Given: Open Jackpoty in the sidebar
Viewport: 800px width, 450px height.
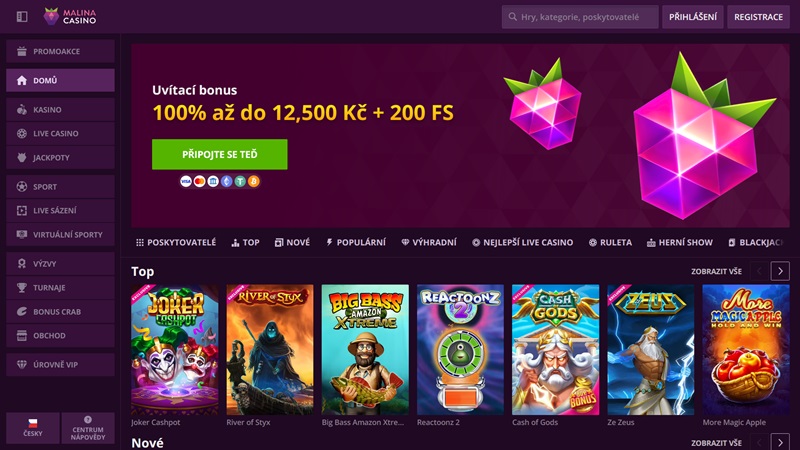Looking at the screenshot, I should 60,158.
